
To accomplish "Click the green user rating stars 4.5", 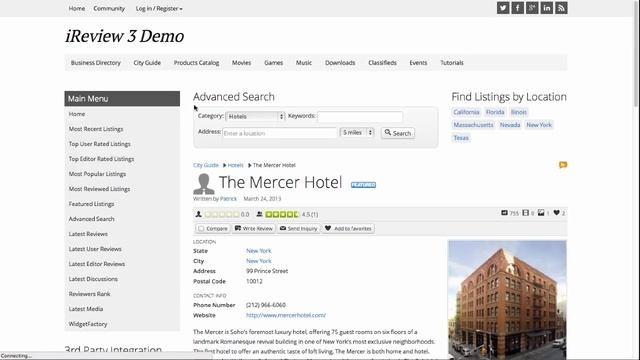I will click(282, 214).
